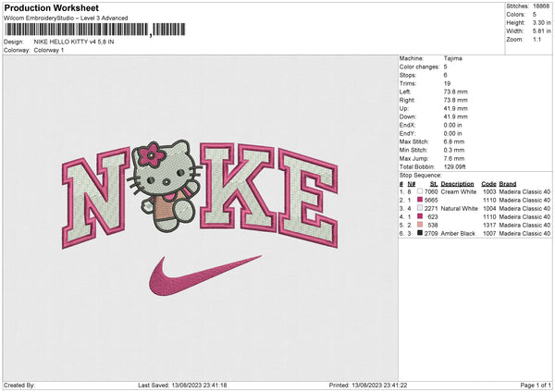The image size is (555, 392).
Task: Click the Total Bobbin value '129.09ft'
Action: tap(454, 166)
